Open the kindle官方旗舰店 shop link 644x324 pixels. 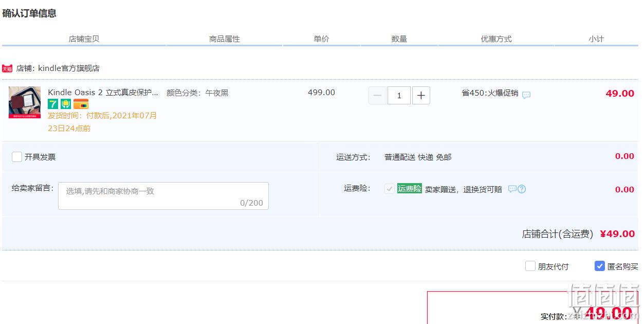coord(69,68)
